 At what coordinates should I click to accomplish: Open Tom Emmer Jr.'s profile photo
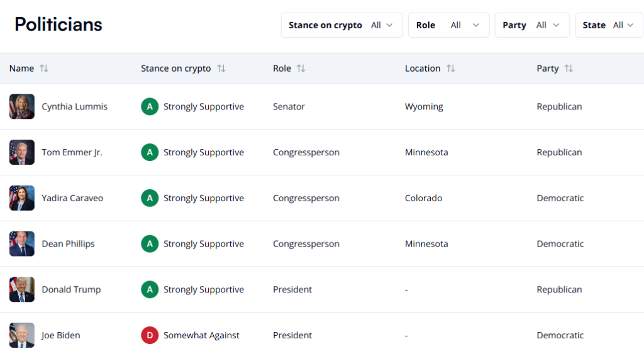coord(22,152)
